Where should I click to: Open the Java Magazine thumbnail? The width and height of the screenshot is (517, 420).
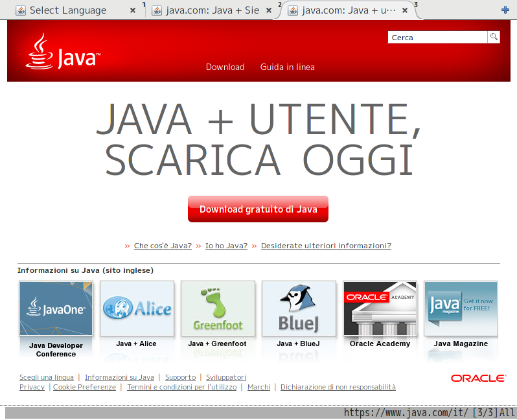click(x=461, y=309)
